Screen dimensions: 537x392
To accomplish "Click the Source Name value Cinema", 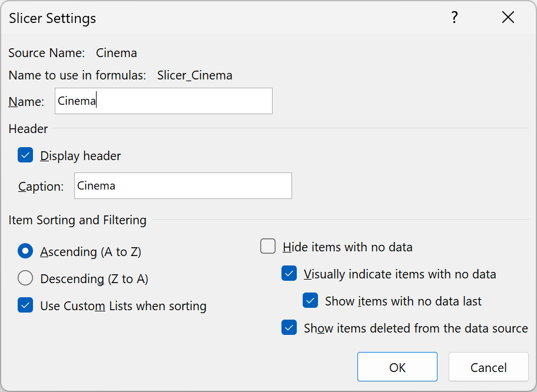I will point(117,53).
